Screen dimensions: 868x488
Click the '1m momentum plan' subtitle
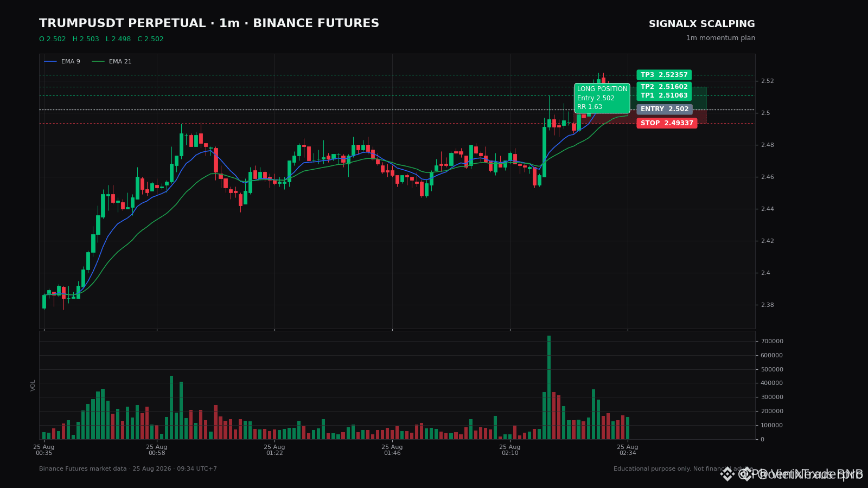click(720, 38)
